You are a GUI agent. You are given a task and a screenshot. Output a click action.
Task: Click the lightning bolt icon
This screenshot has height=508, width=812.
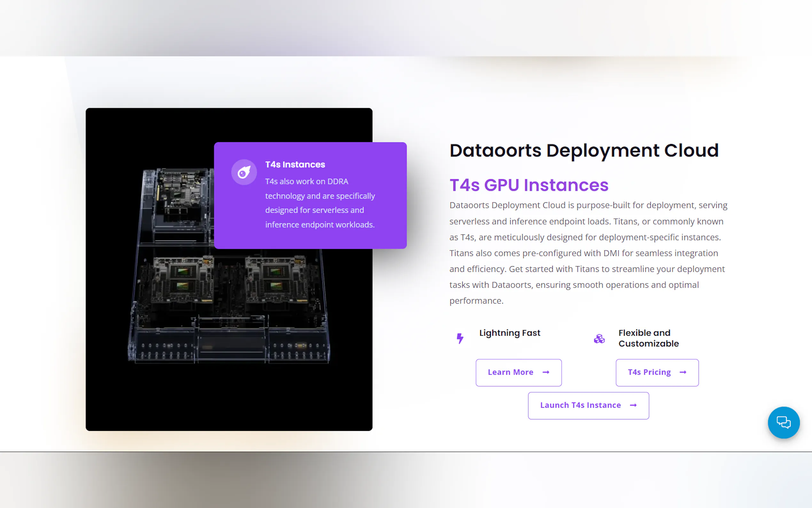(x=460, y=338)
